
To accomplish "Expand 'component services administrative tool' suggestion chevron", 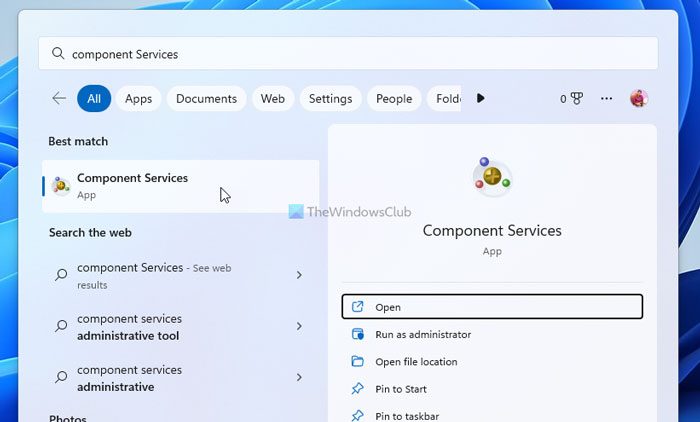I will pyautogui.click(x=299, y=326).
